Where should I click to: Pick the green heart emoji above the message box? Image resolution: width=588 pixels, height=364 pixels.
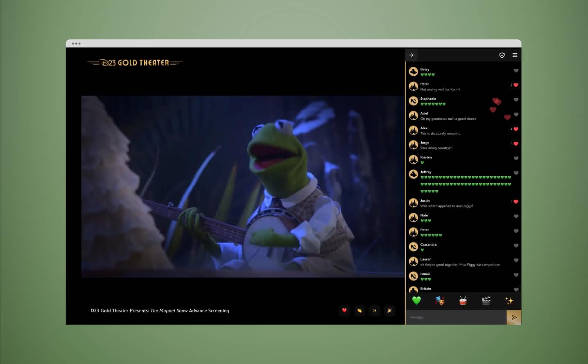click(x=416, y=301)
